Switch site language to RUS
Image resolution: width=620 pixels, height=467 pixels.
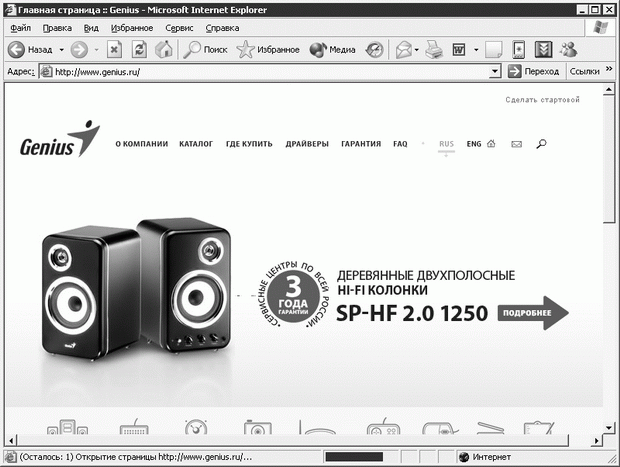[x=446, y=144]
